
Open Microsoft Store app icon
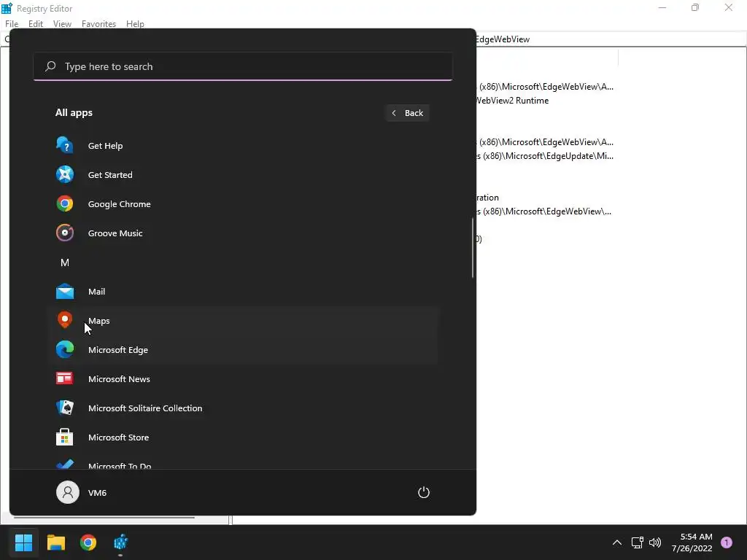65,437
